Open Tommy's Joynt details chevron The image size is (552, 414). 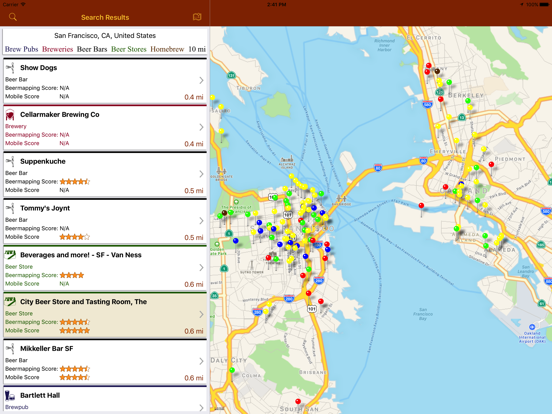click(x=201, y=221)
